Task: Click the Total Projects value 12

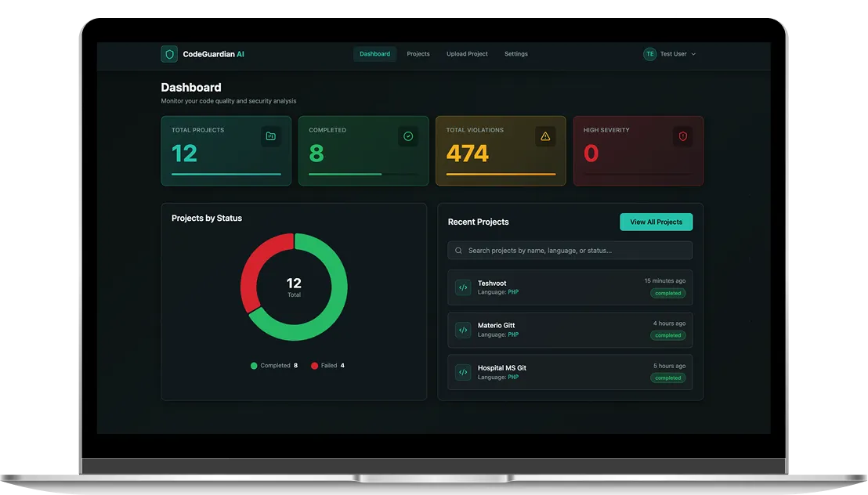Action: 184,154
